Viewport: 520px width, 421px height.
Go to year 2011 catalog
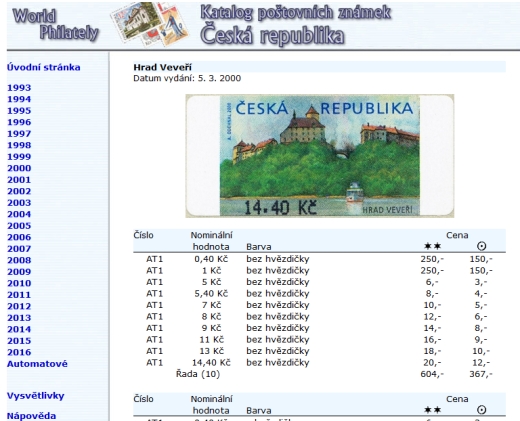click(x=19, y=295)
